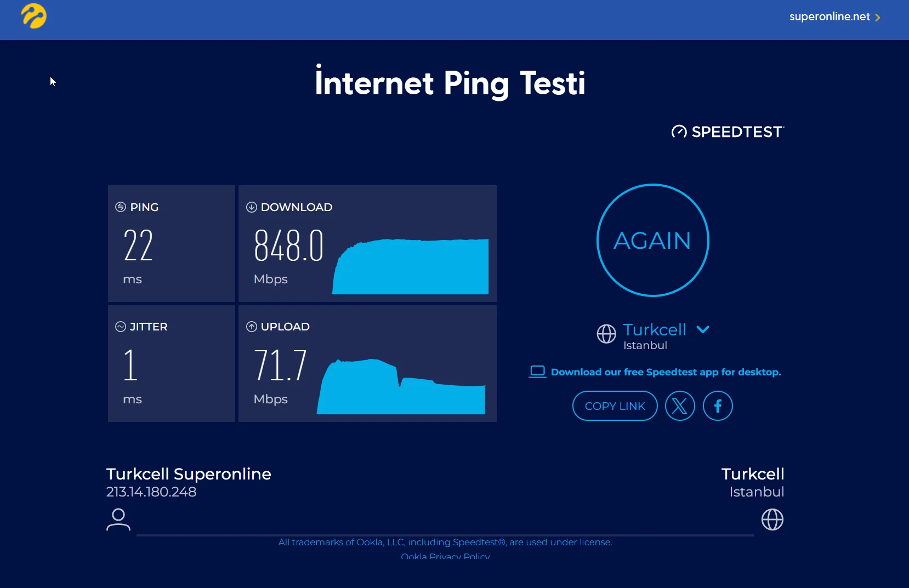Viewport: 909px width, 588px height.
Task: Open the superonline.net link arrow
Action: (878, 18)
